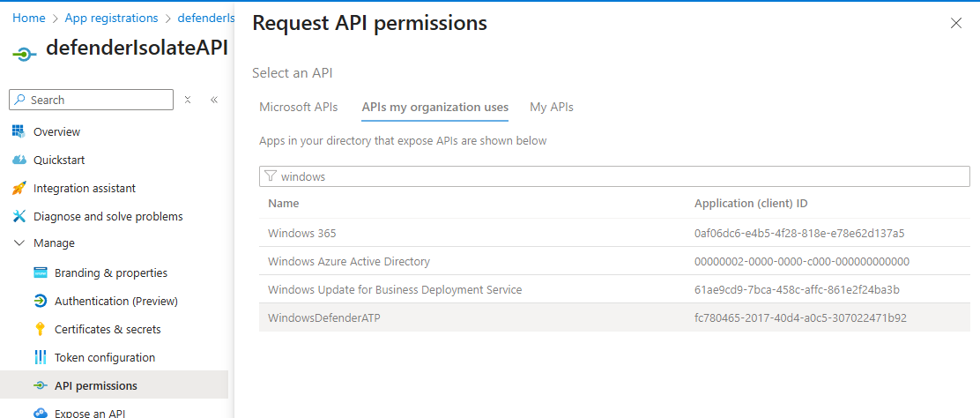This screenshot has width=980, height=418.
Task: Open the API permissions menu item
Action: 115,385
